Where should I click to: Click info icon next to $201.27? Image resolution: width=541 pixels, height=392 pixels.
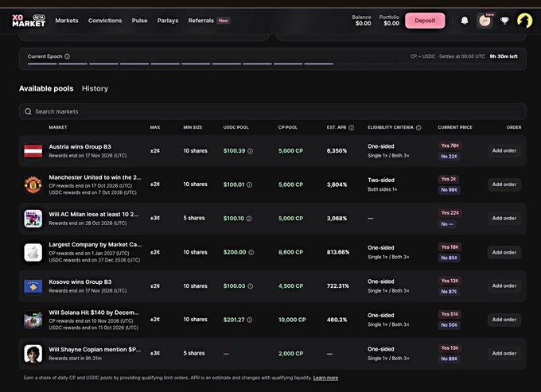(x=249, y=320)
